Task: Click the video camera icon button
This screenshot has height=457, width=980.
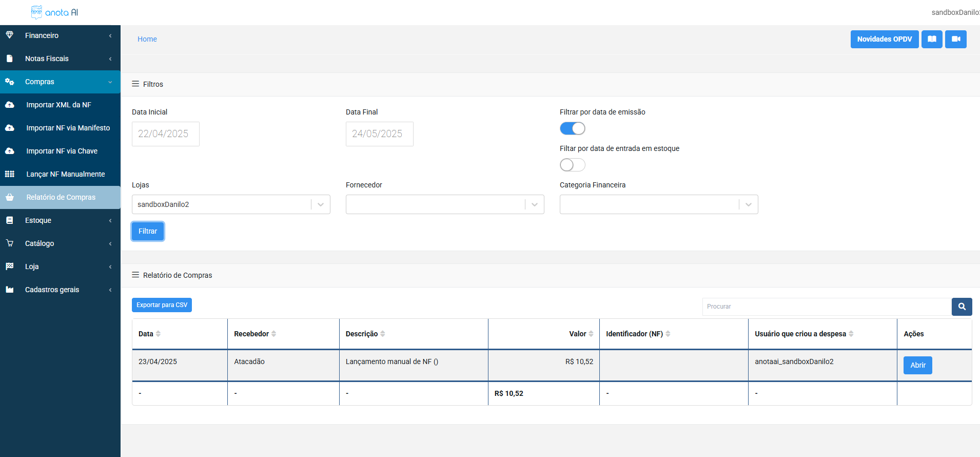Action: pos(956,39)
